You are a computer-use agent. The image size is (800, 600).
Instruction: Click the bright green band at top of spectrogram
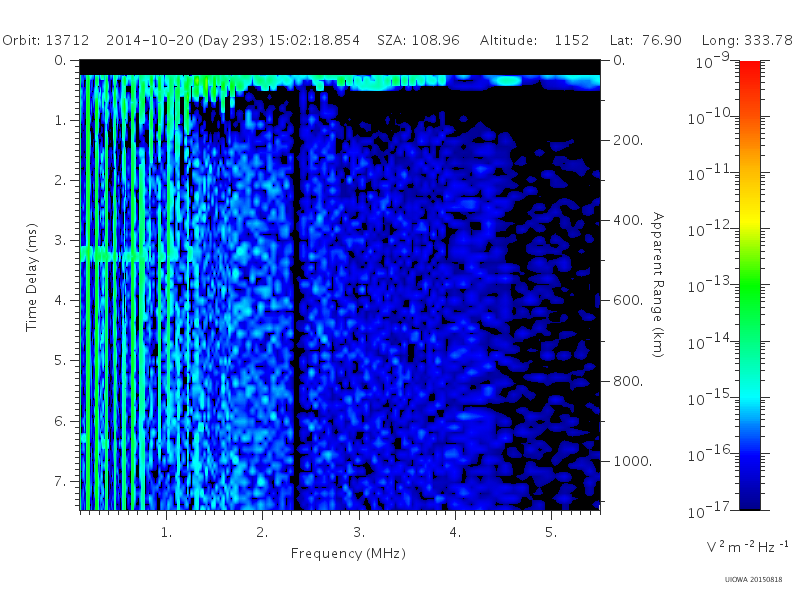[340, 82]
